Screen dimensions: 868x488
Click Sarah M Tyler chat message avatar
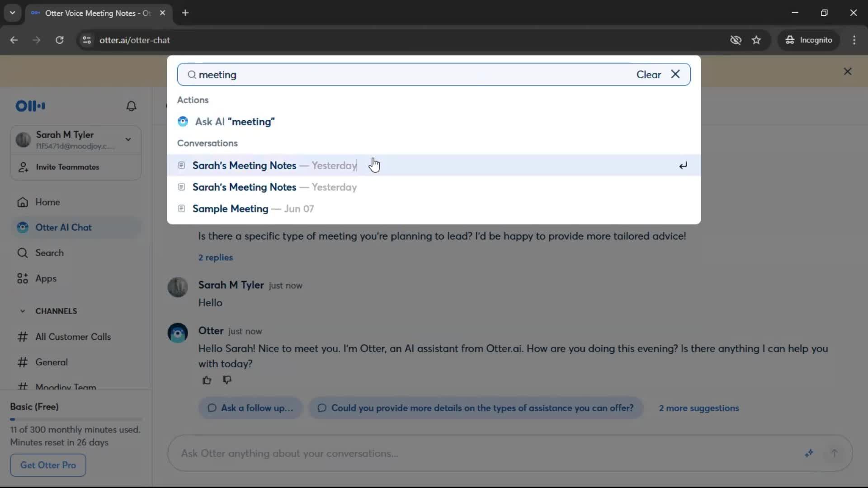tap(178, 287)
